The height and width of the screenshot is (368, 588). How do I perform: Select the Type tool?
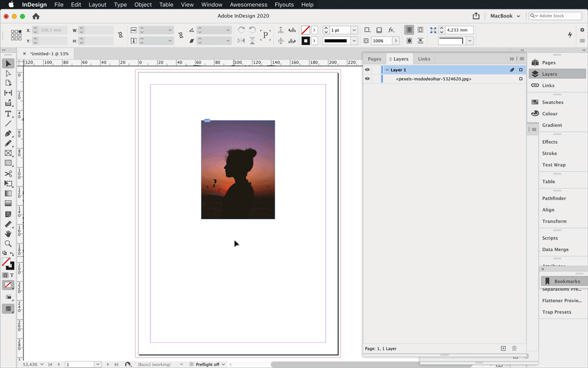tap(8, 114)
